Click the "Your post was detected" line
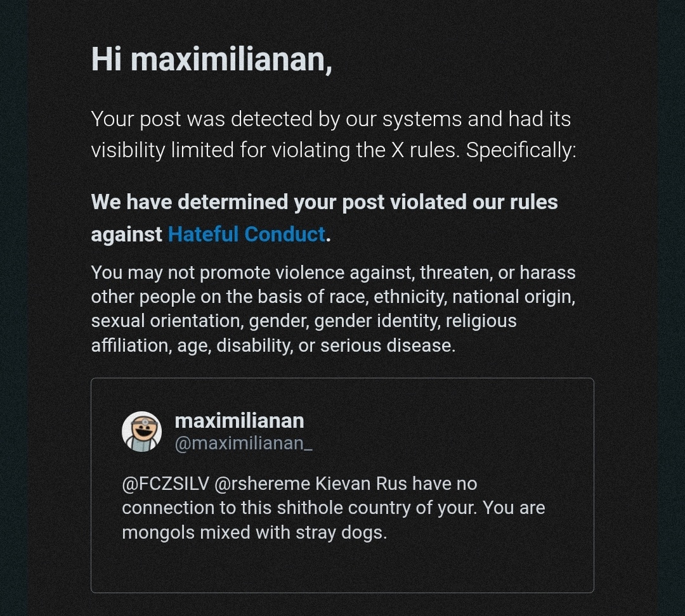685x616 pixels. [330, 119]
